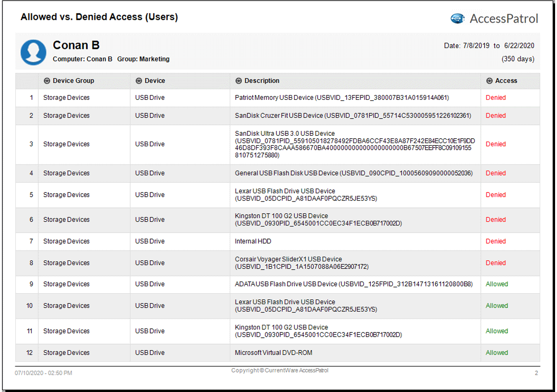The width and height of the screenshot is (557, 392).
Task: Click the Denied status in row 1
Action: tap(496, 97)
